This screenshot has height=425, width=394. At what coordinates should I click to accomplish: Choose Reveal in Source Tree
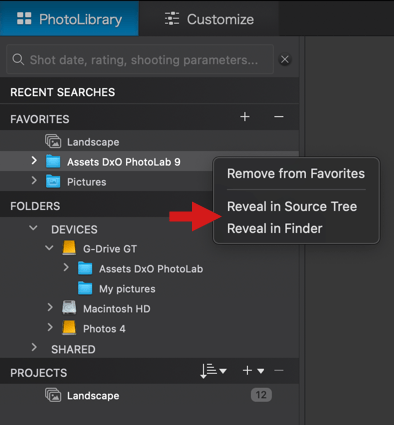(x=292, y=207)
